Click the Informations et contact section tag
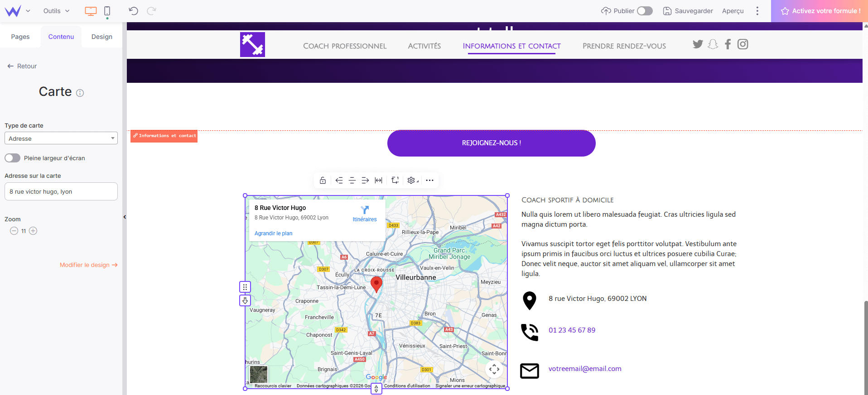Image resolution: width=868 pixels, height=395 pixels. [x=164, y=136]
